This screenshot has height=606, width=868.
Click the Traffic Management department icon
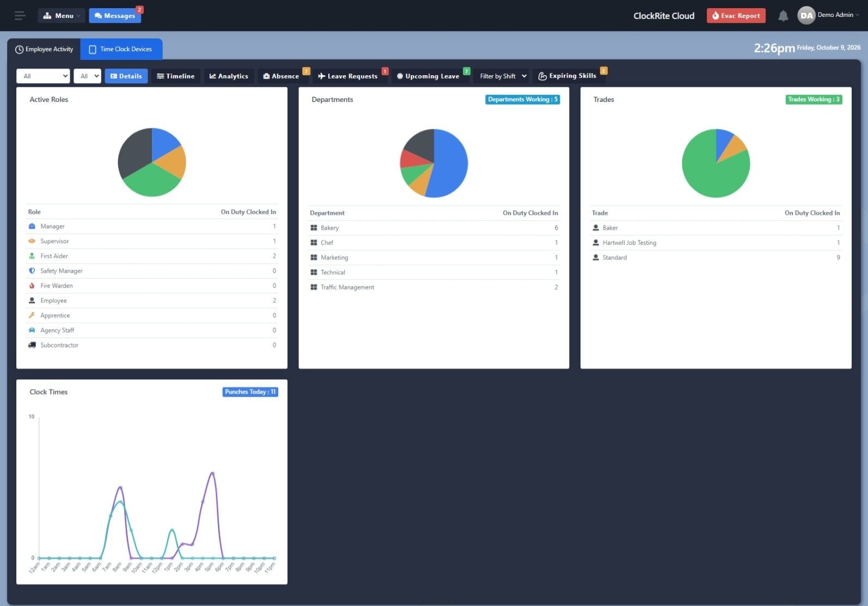[314, 287]
